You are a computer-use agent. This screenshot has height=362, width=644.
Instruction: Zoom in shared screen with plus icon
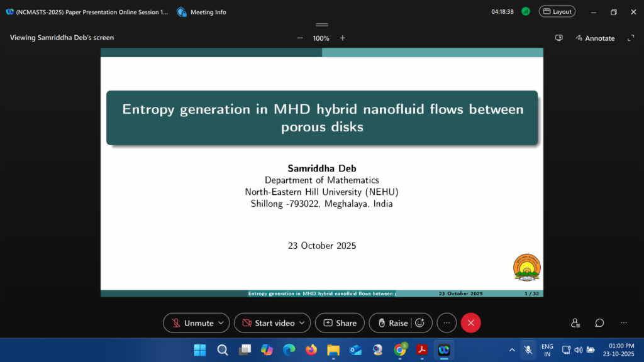[x=343, y=38]
